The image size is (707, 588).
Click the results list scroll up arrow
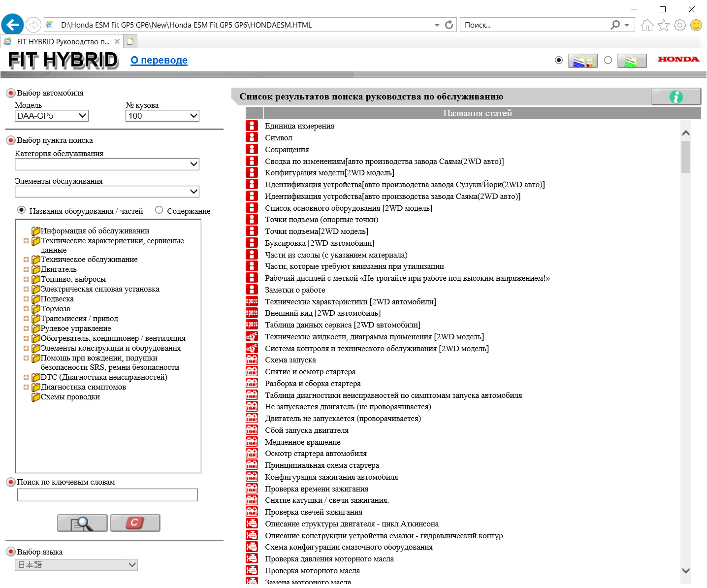coord(686,133)
